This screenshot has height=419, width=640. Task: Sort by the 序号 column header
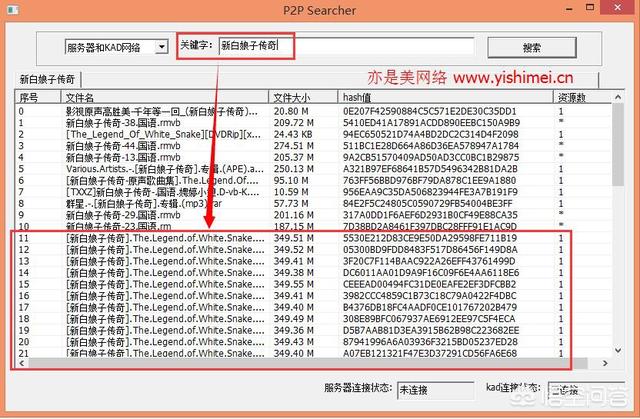click(38, 98)
